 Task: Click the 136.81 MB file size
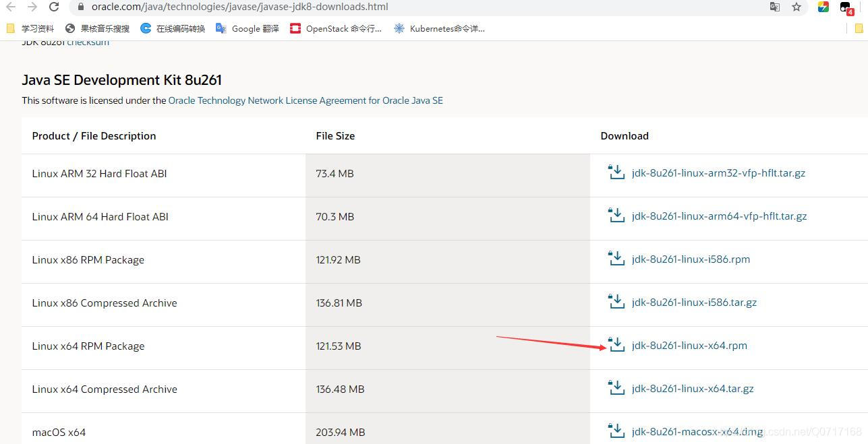[339, 303]
